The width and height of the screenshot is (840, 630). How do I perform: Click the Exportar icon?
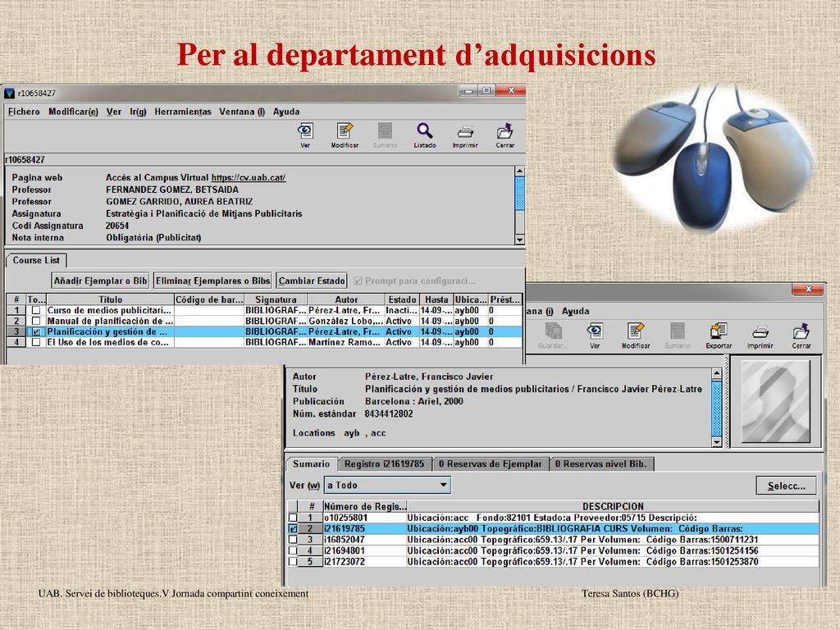(x=719, y=336)
